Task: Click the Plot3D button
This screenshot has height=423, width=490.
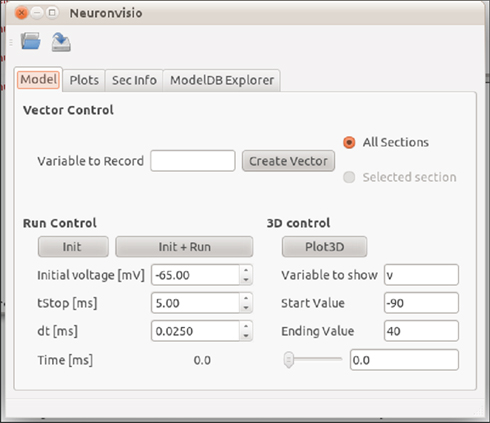Action: point(325,247)
